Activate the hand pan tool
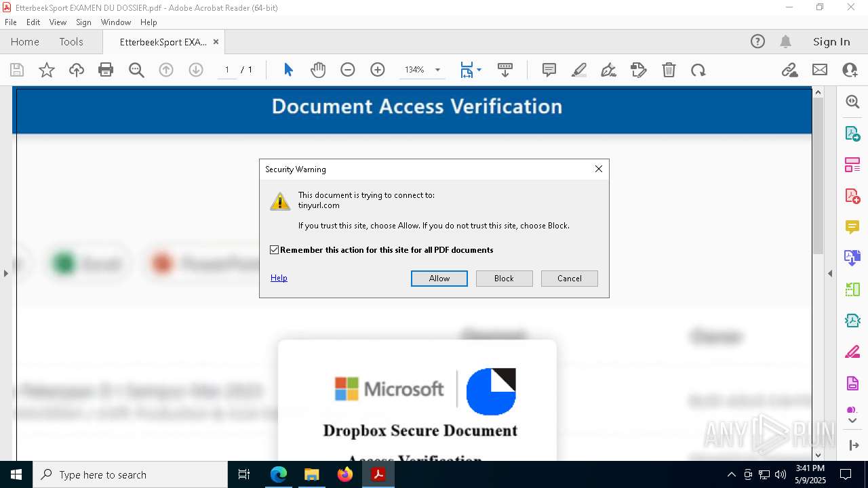Screen dimensions: 868x488 point(318,70)
